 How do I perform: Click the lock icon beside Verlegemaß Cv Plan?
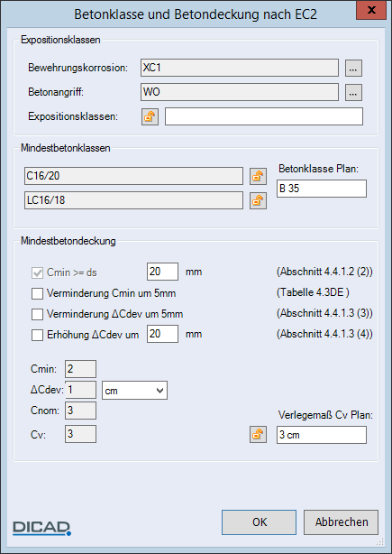(x=258, y=435)
